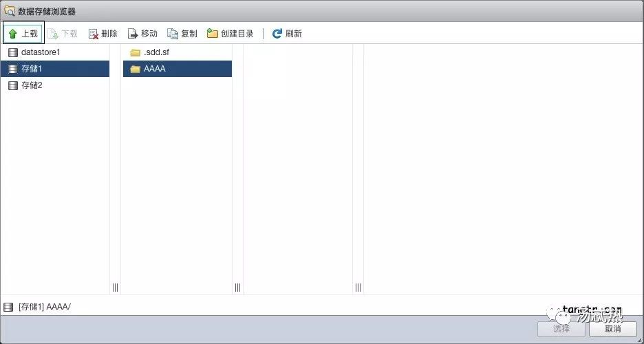Screen dimensions: 644x344
Task: Click the 数据存储浏览器 window title
Action: coord(46,12)
